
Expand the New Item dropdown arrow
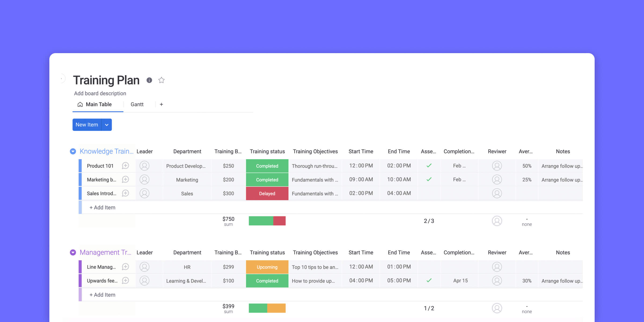click(x=106, y=125)
